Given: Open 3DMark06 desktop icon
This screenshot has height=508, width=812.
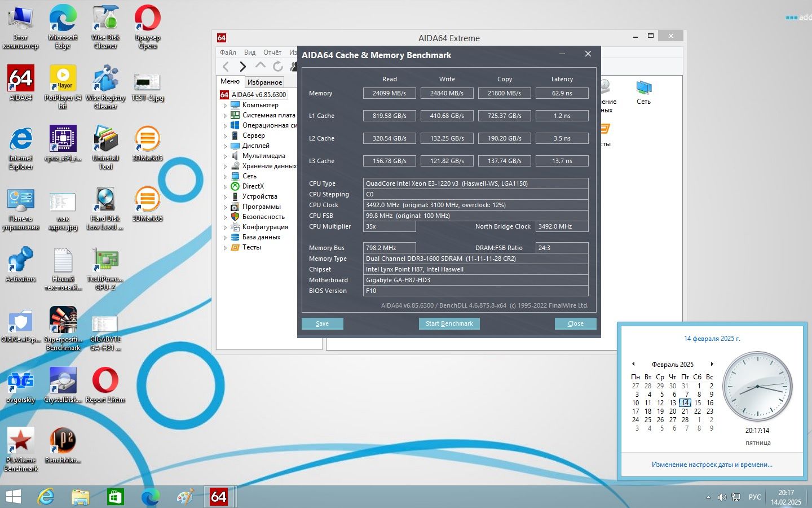Looking at the screenshot, I should pos(148,204).
